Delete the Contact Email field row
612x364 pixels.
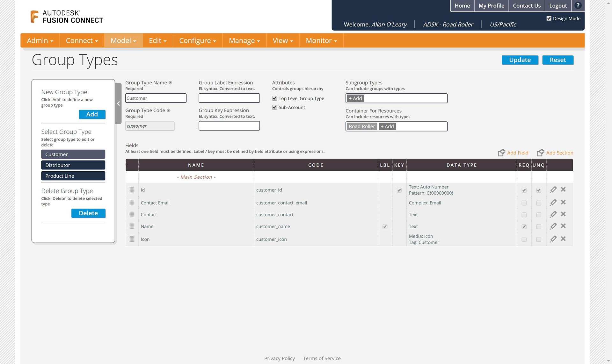[563, 202]
